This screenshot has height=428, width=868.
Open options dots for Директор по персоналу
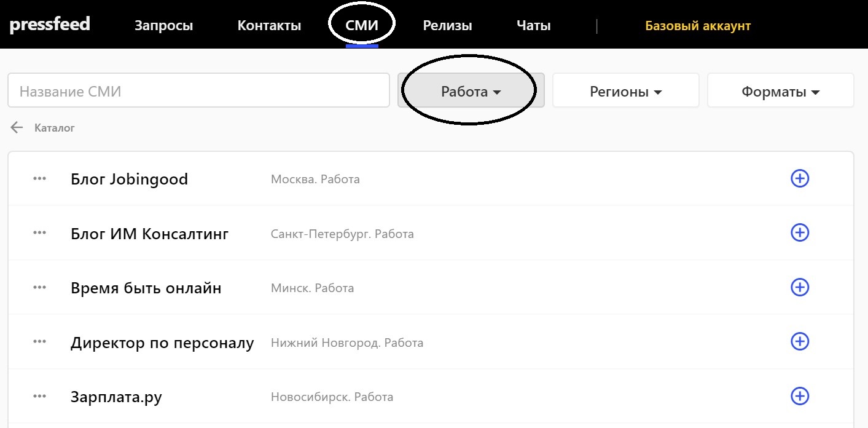40,342
